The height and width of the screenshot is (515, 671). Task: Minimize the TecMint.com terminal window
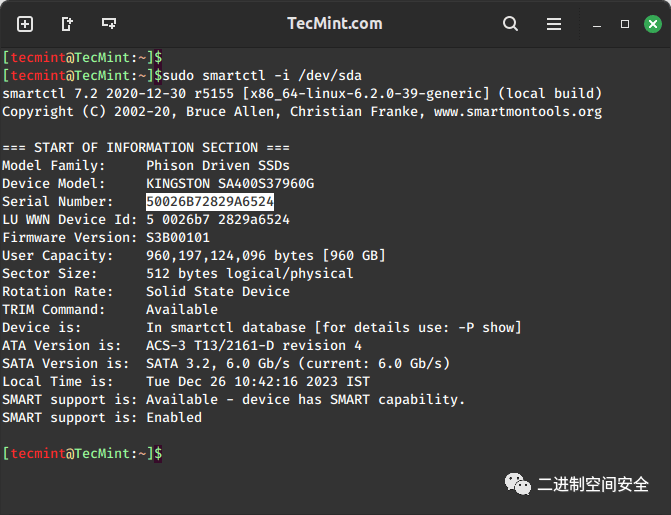pyautogui.click(x=597, y=26)
